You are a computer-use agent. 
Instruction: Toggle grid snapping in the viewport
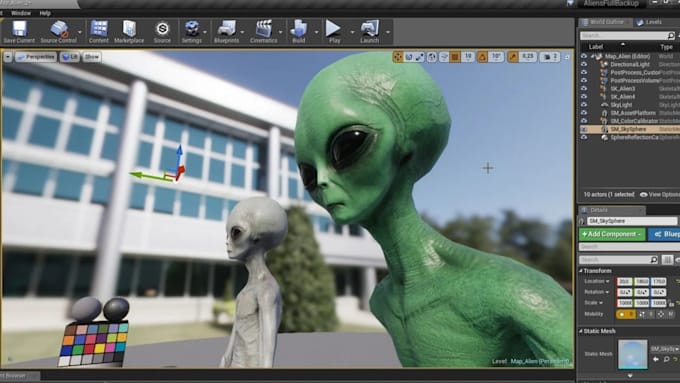click(455, 57)
